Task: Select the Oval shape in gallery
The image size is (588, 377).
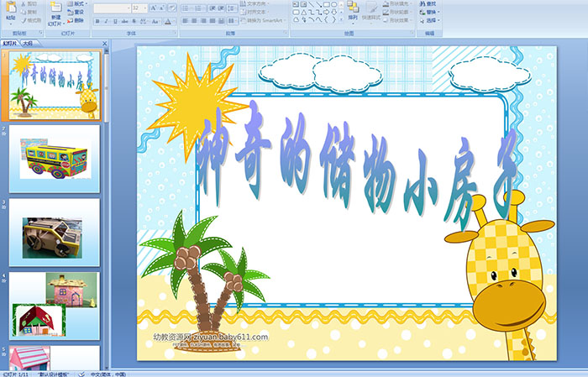Action: point(334,4)
